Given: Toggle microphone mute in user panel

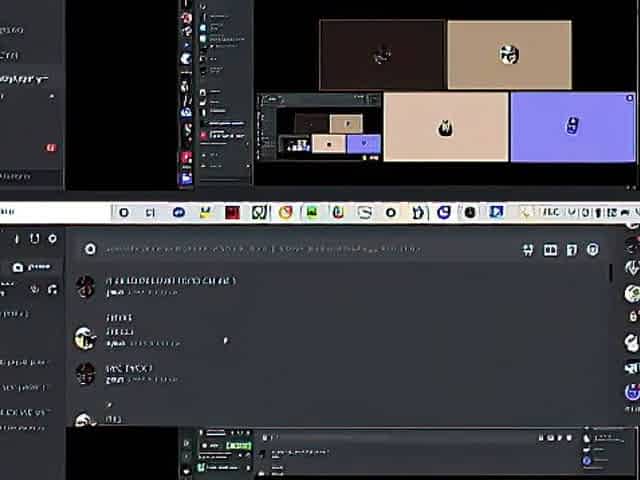Looking at the screenshot, I should pyautogui.click(x=15, y=239).
